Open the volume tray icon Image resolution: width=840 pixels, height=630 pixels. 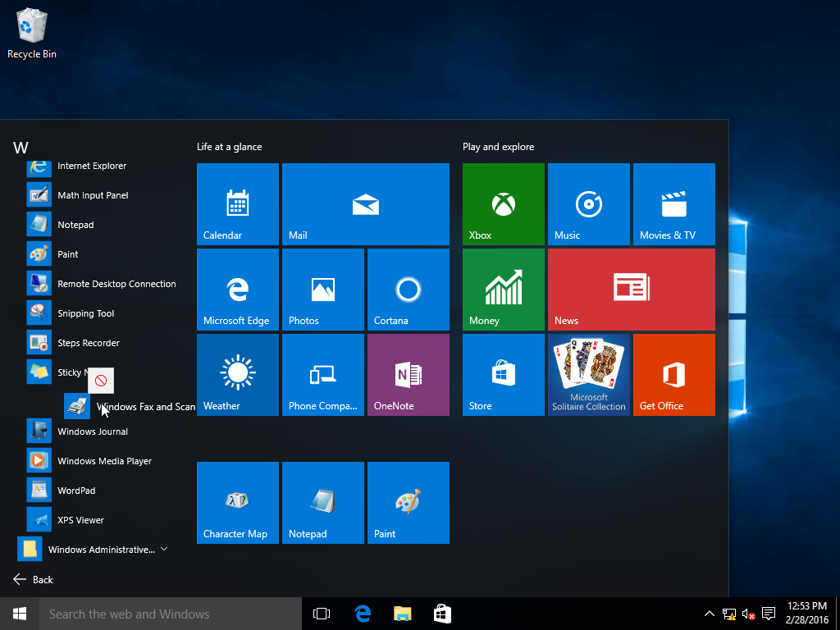[x=749, y=614]
